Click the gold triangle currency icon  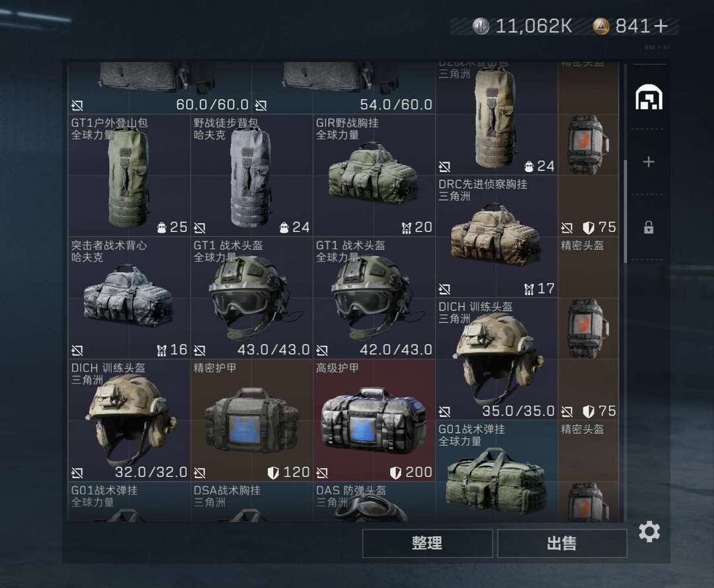tap(601, 26)
